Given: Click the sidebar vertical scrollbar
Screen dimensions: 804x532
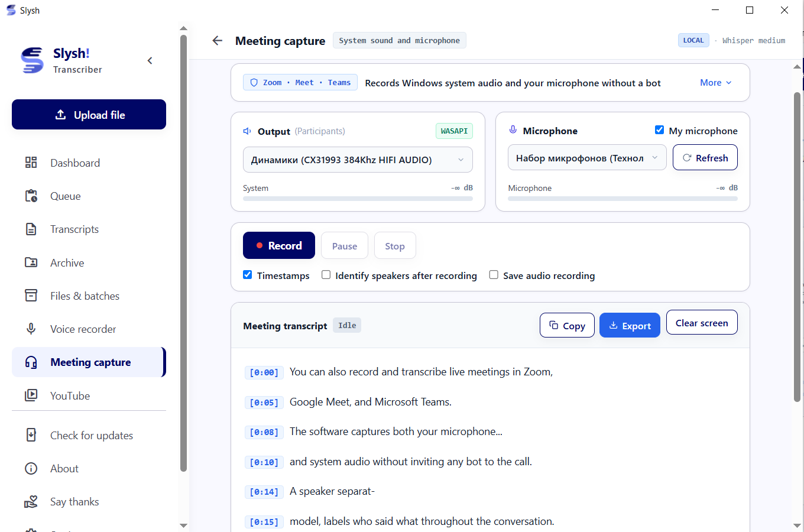Looking at the screenshot, I should 183,253.
